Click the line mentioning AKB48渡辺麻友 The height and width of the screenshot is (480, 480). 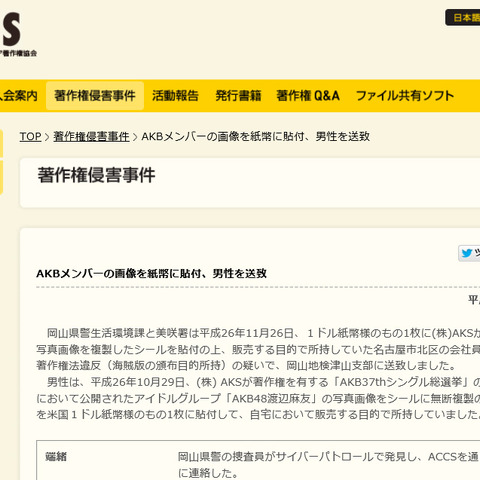coord(258,398)
